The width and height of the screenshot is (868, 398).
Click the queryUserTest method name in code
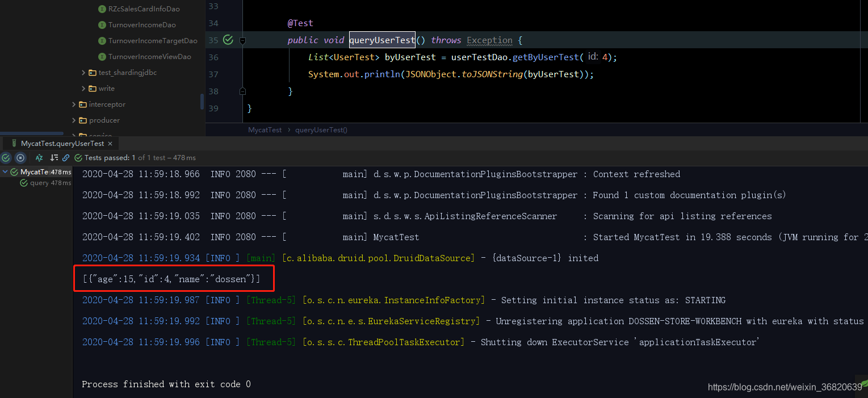pos(382,40)
